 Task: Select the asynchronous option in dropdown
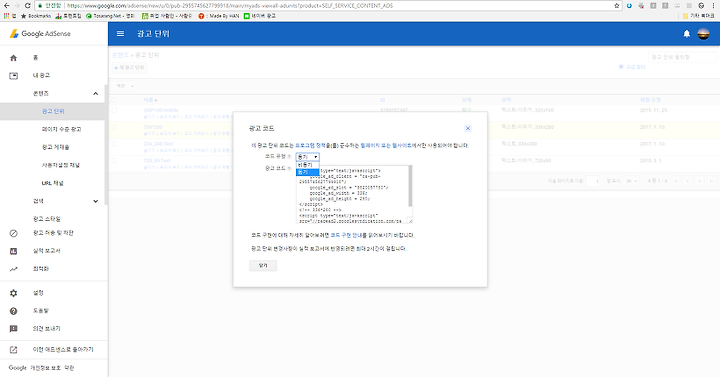coord(307,165)
